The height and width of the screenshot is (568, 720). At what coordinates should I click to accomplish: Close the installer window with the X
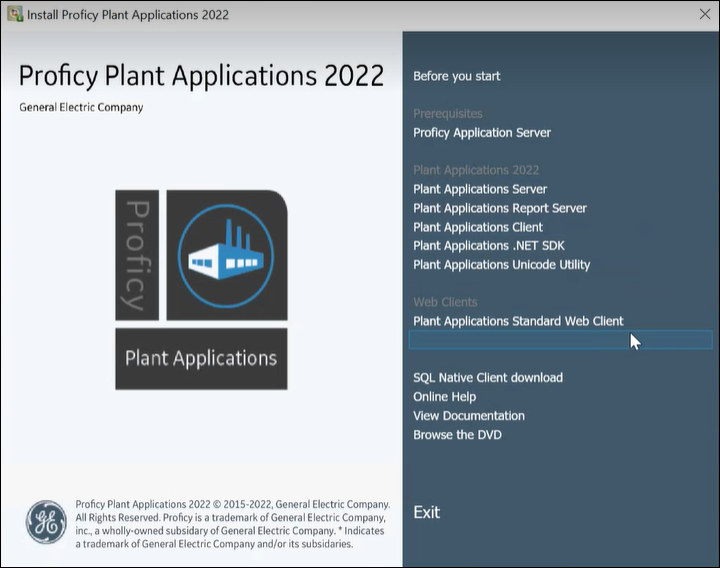click(x=705, y=14)
